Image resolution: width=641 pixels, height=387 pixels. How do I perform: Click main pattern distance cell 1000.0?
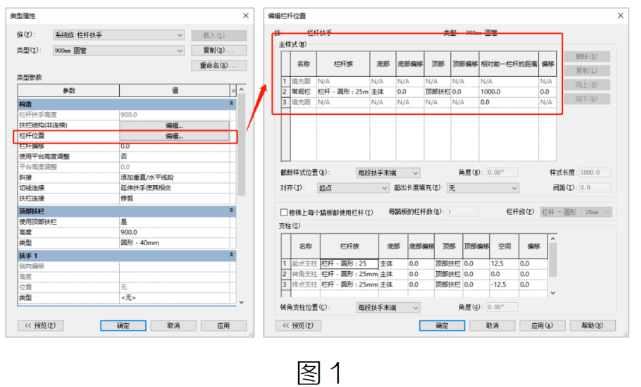tap(509, 92)
